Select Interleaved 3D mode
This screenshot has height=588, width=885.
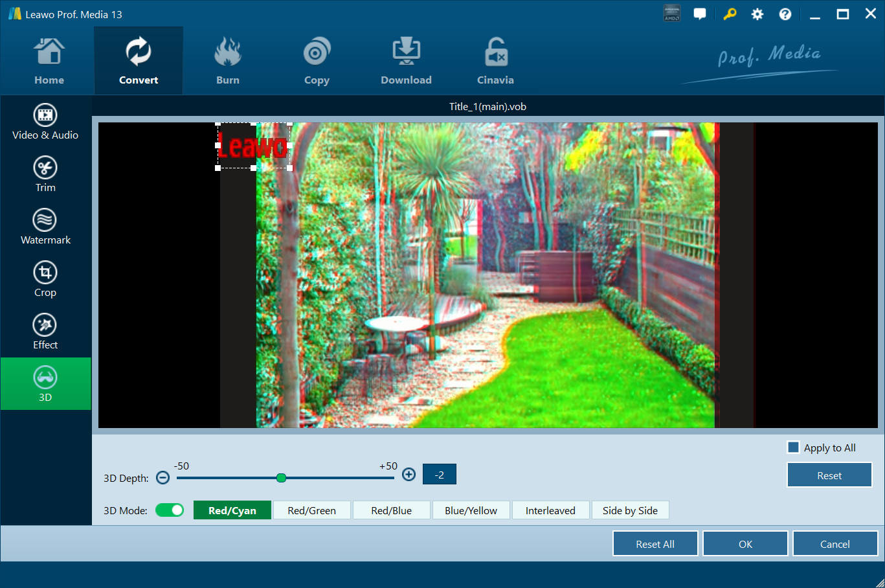(551, 510)
